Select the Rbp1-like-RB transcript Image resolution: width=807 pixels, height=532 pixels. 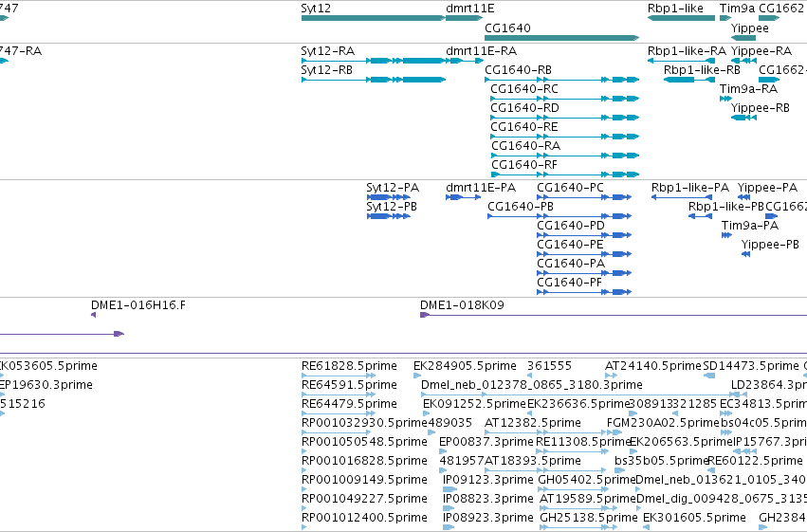click(689, 80)
